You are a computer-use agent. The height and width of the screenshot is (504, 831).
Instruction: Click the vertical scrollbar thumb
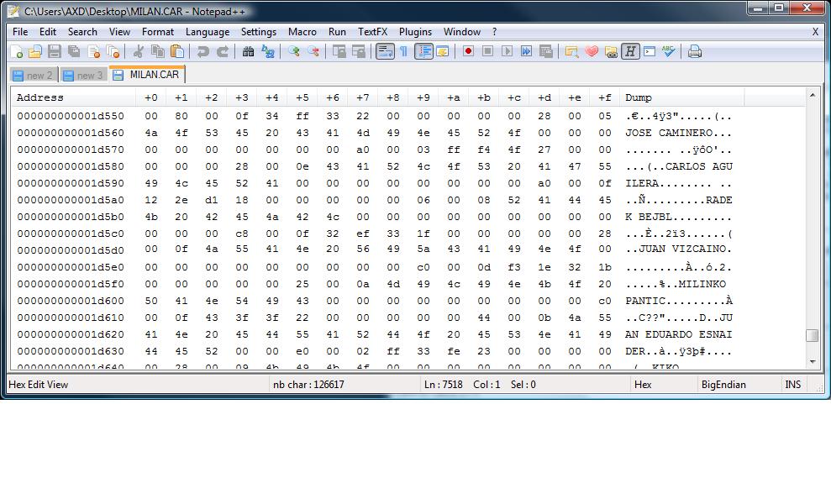(812, 336)
